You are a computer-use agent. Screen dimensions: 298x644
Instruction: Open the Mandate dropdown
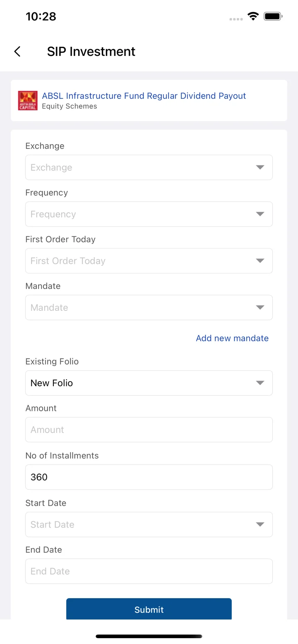click(149, 308)
